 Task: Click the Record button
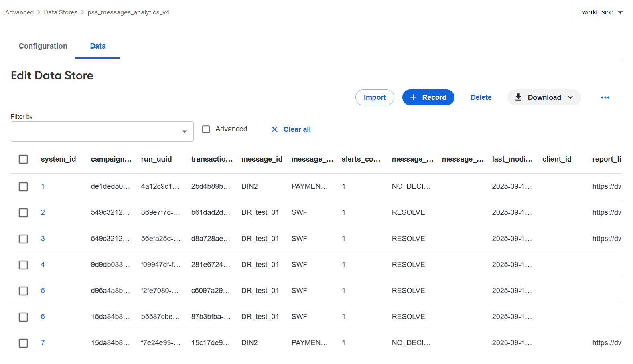[428, 97]
